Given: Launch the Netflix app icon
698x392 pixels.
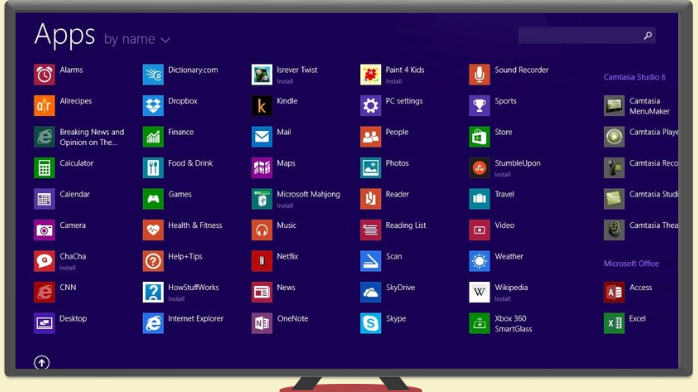Looking at the screenshot, I should (x=262, y=261).
